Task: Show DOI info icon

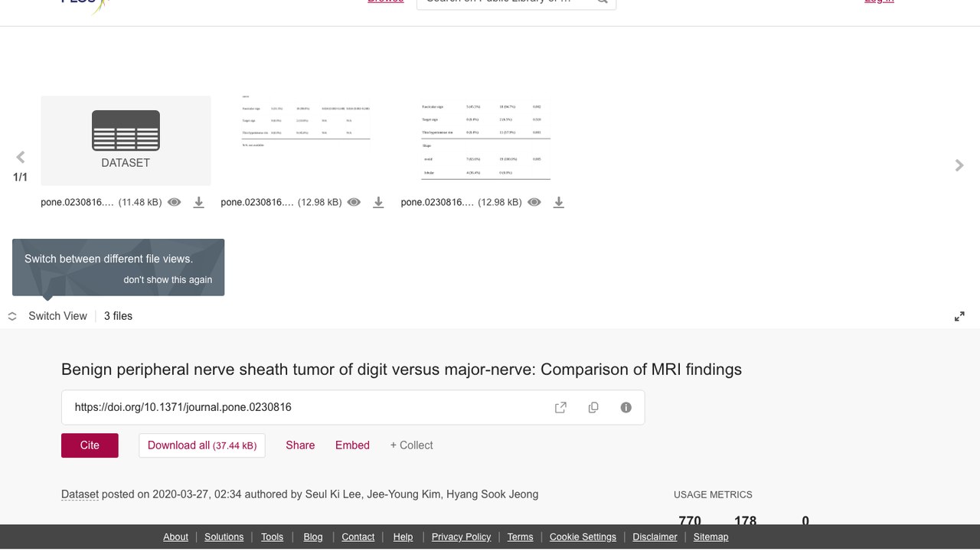Action: click(626, 408)
